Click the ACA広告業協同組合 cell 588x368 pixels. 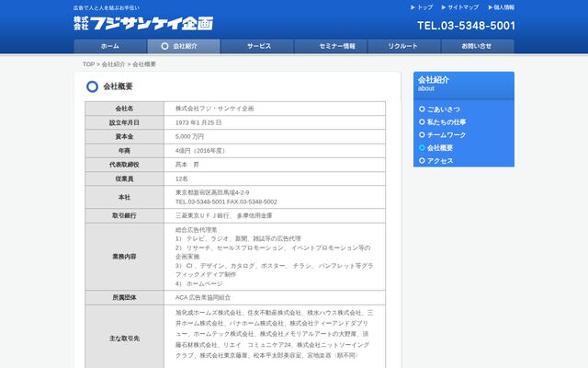[x=275, y=297]
